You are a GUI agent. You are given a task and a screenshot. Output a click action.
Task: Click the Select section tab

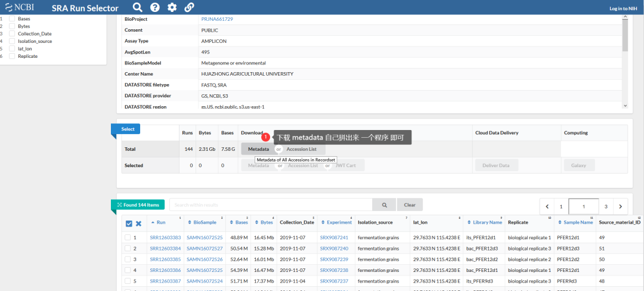[128, 129]
